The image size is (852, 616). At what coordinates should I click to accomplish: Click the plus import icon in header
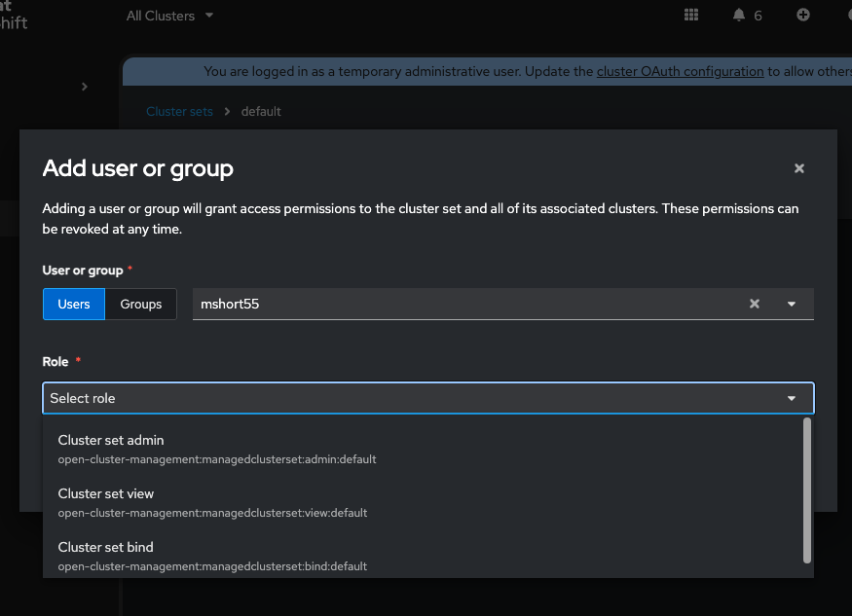tap(803, 15)
